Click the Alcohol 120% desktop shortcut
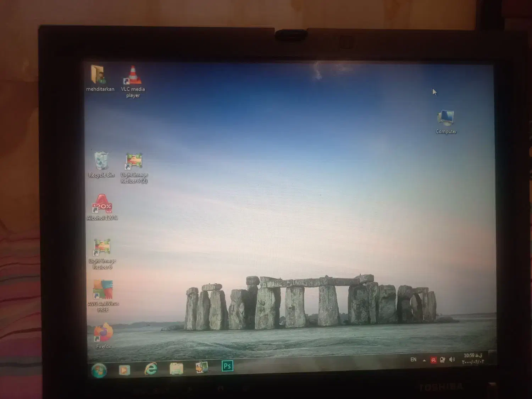This screenshot has height=399, width=532. click(102, 205)
